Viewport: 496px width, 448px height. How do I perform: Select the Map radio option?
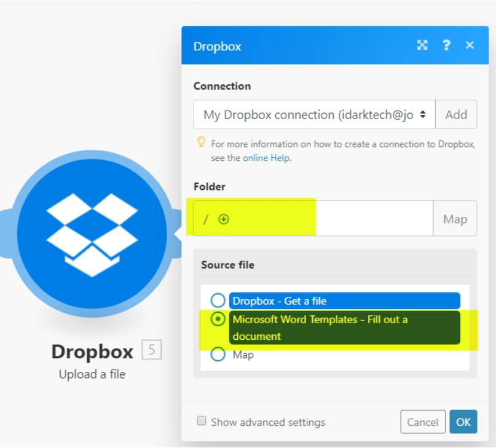click(x=218, y=355)
